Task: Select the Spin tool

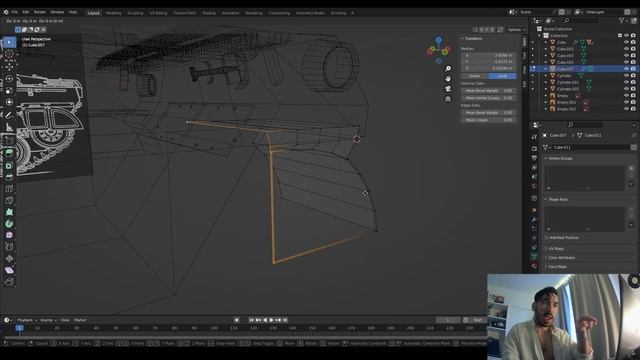Action: [9, 224]
